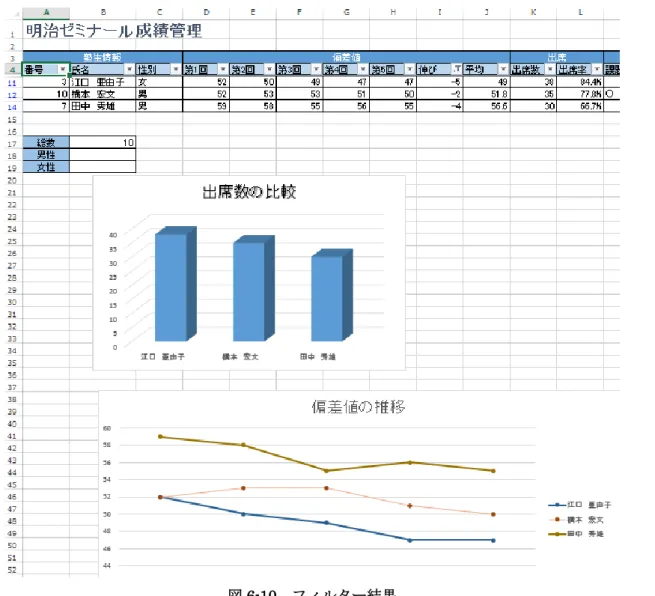
Task: Click the 総数 value cell showing 10
Action: pyautogui.click(x=103, y=143)
